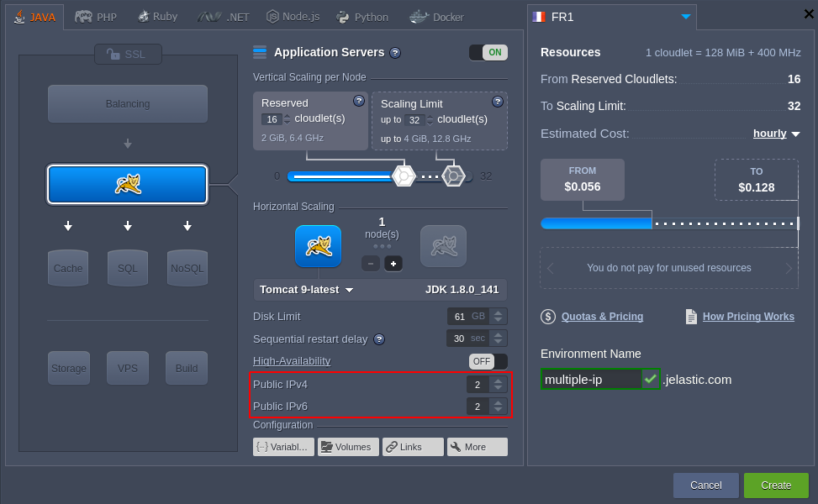Click the green Create button
Viewport: 818px width, 504px height.
[x=776, y=486]
